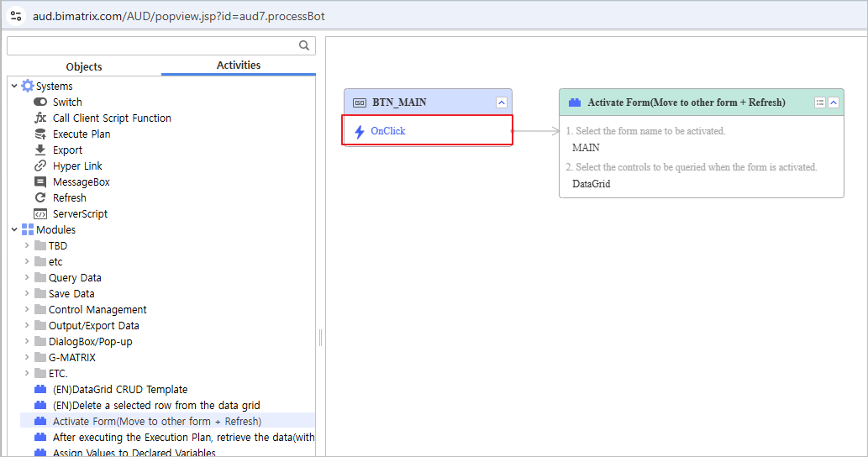868x457 pixels.
Task: Click the TBD folder icon
Action: 40,245
